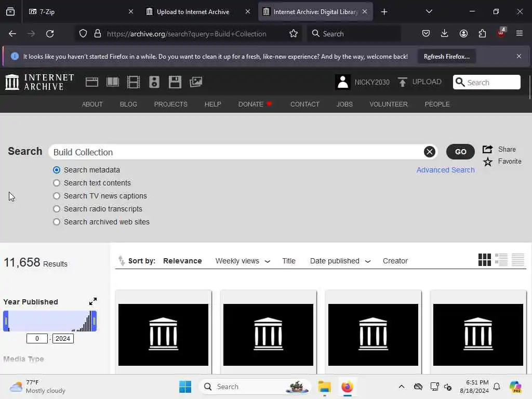Open the ABOUT menu item

click(92, 104)
